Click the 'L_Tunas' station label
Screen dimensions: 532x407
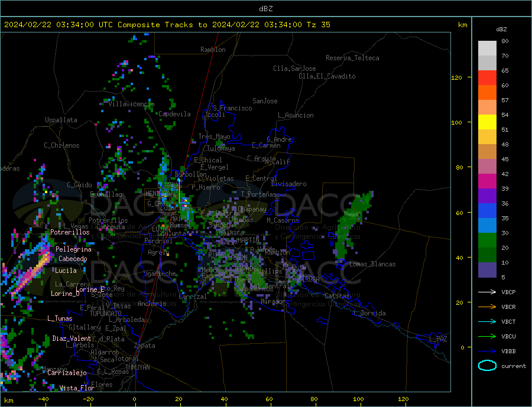[x=60, y=318]
